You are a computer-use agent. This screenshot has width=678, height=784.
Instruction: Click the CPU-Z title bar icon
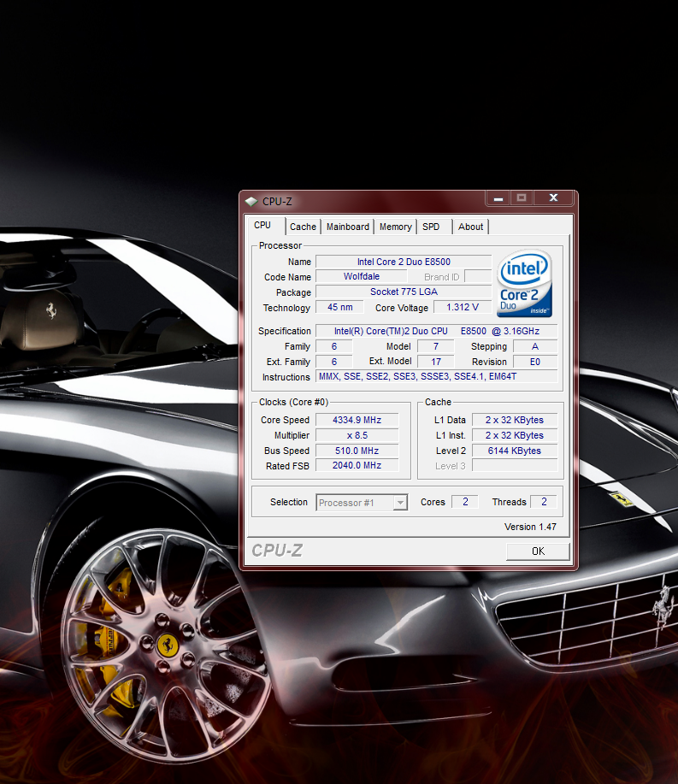(x=251, y=202)
